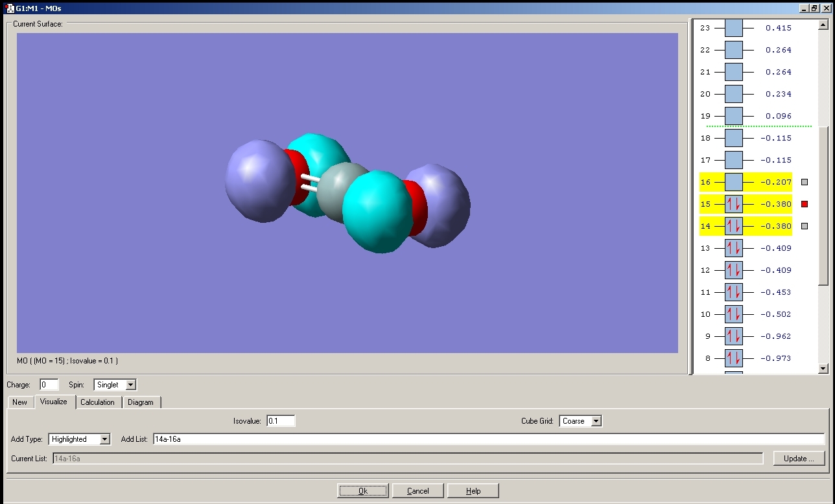Click orbital 9 electron pair box
835x504 pixels.
733,336
